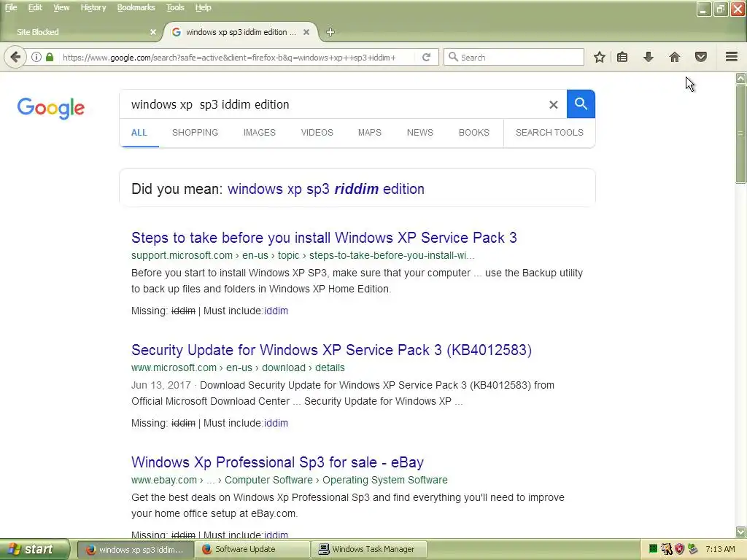Switch to SHOPPING results

pos(195,133)
